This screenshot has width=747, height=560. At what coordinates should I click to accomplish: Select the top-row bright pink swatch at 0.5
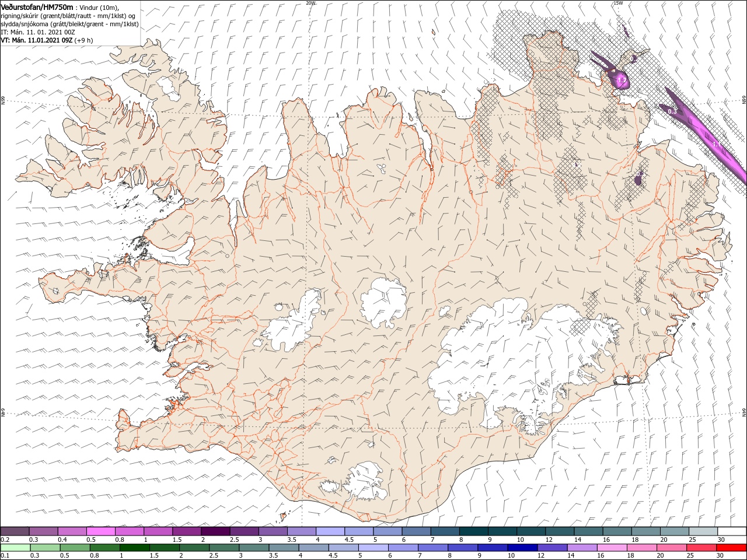coord(100,531)
